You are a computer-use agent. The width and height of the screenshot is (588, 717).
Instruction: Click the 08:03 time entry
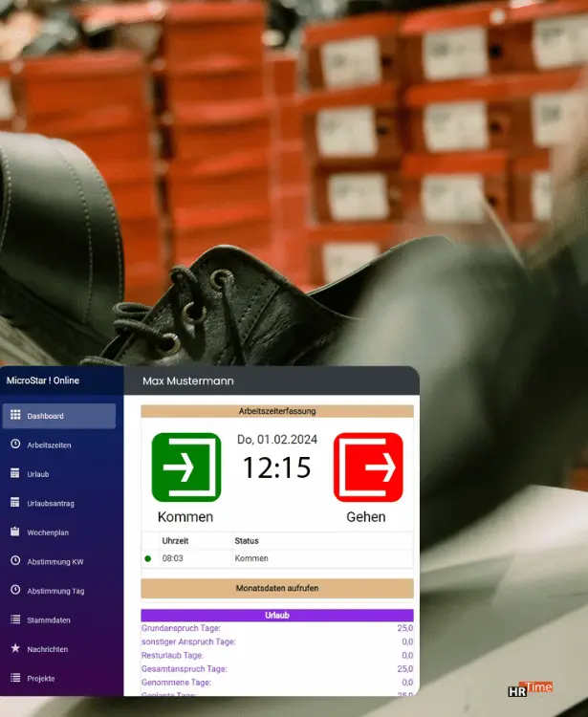172,558
